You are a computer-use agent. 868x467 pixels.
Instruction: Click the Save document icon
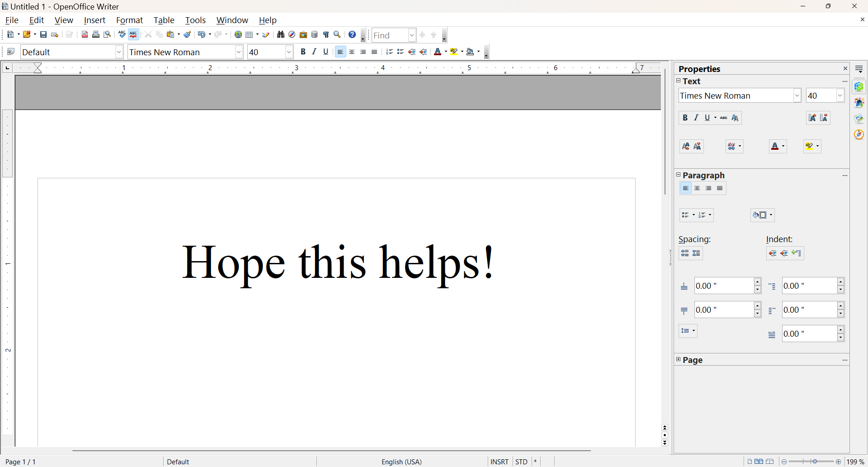pos(43,35)
